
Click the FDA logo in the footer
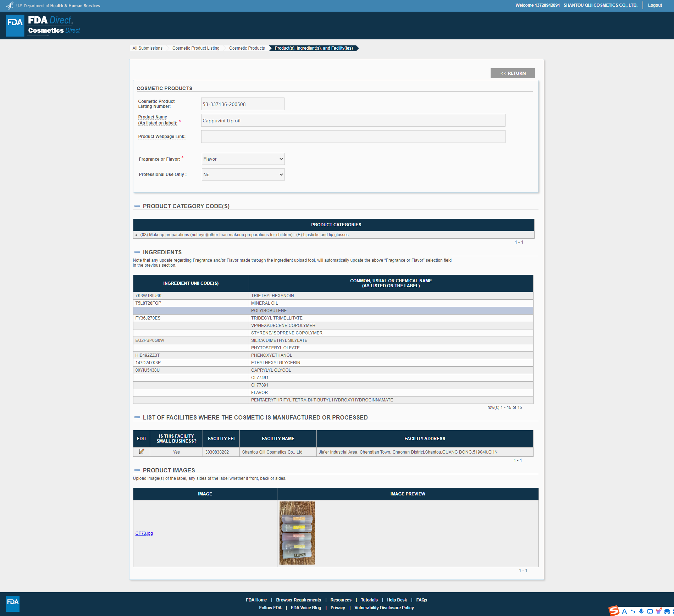[13, 604]
